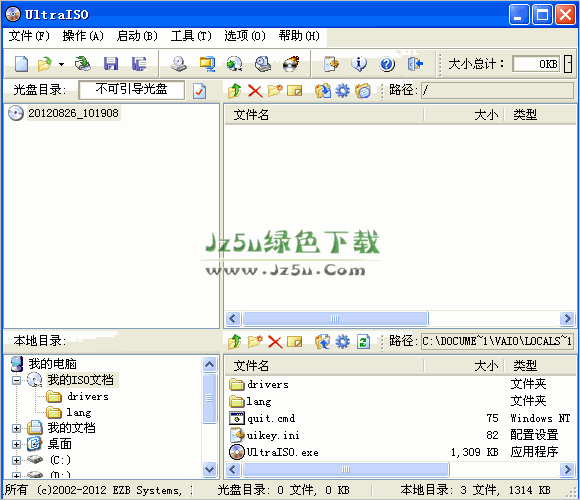Screen dimensions: 580x500
Task: Create new folder in local pane
Action: 255,341
